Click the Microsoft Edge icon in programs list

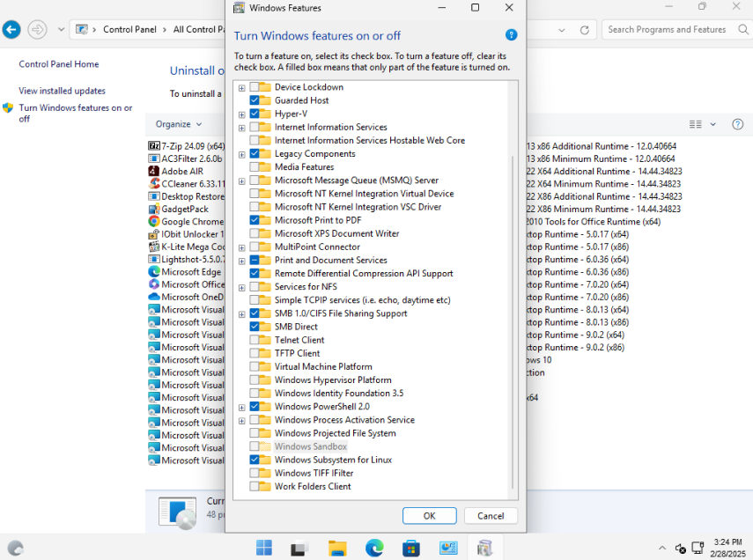click(153, 272)
